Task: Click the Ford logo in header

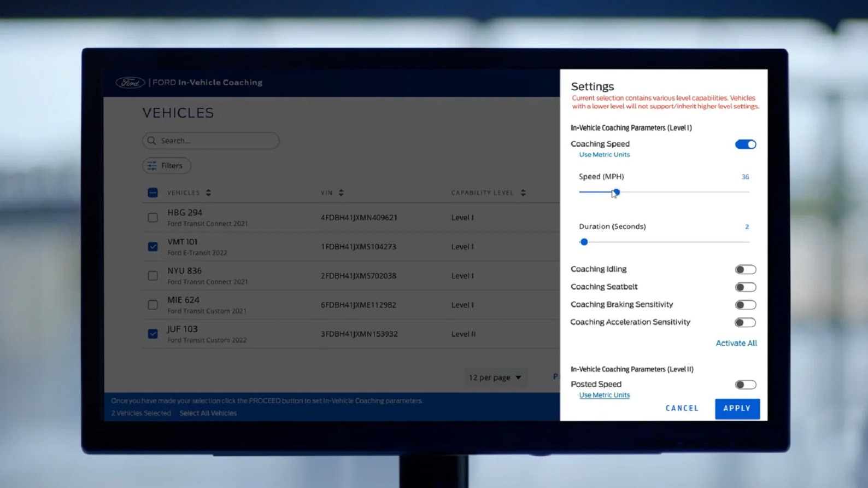Action: (130, 83)
